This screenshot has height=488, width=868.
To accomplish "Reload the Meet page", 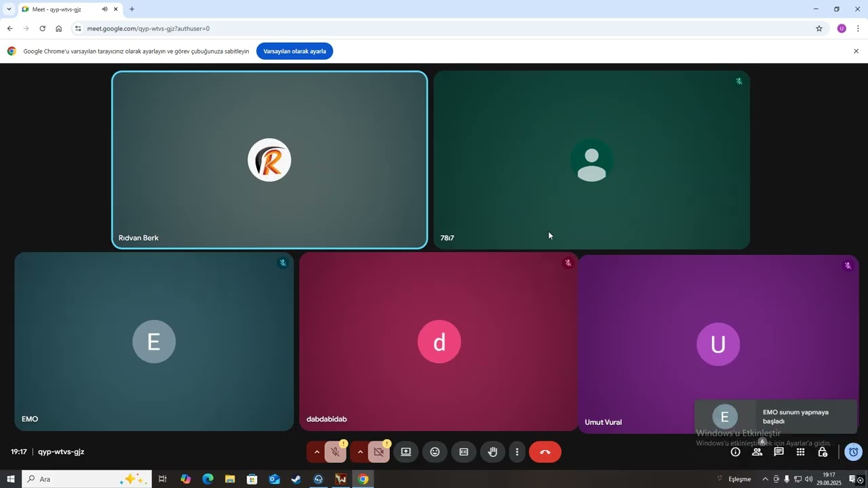I will coord(42,28).
